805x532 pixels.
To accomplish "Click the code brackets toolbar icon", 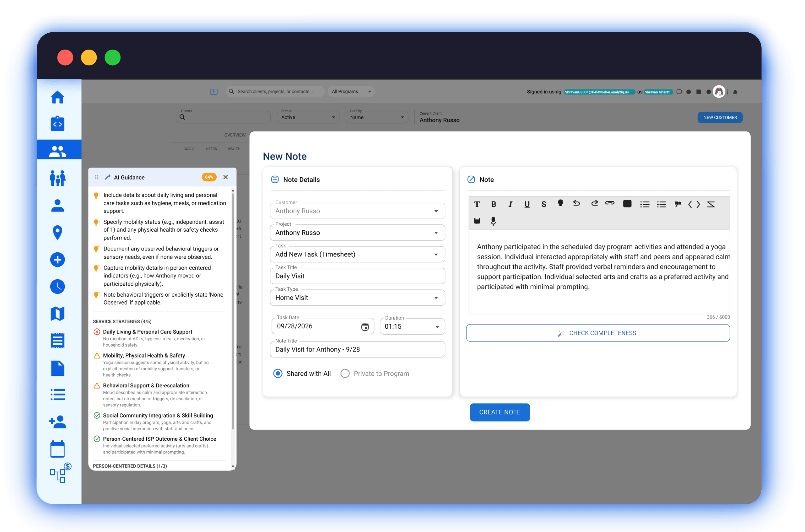I will [x=694, y=204].
